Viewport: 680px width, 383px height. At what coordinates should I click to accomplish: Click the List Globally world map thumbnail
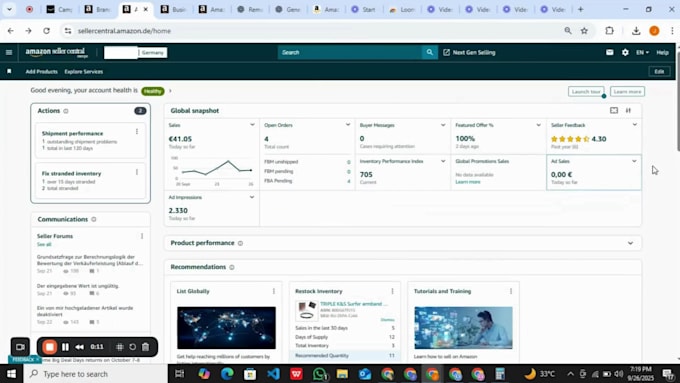226,328
